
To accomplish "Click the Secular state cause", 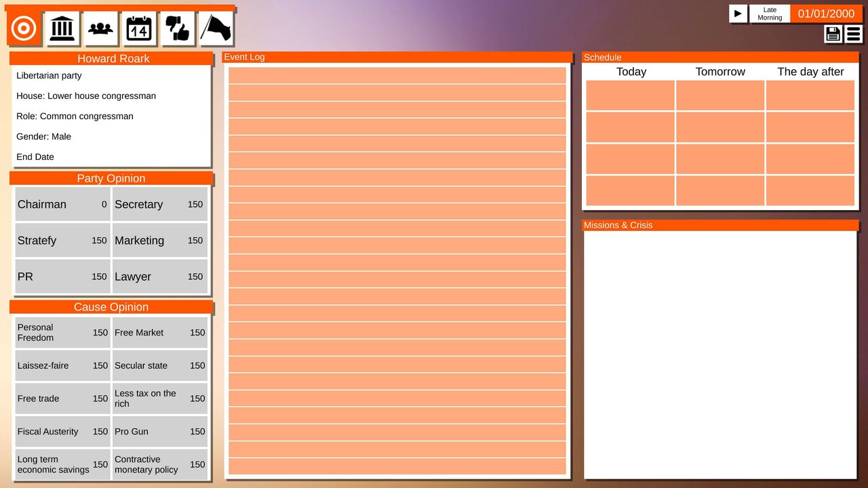I will pos(159,365).
